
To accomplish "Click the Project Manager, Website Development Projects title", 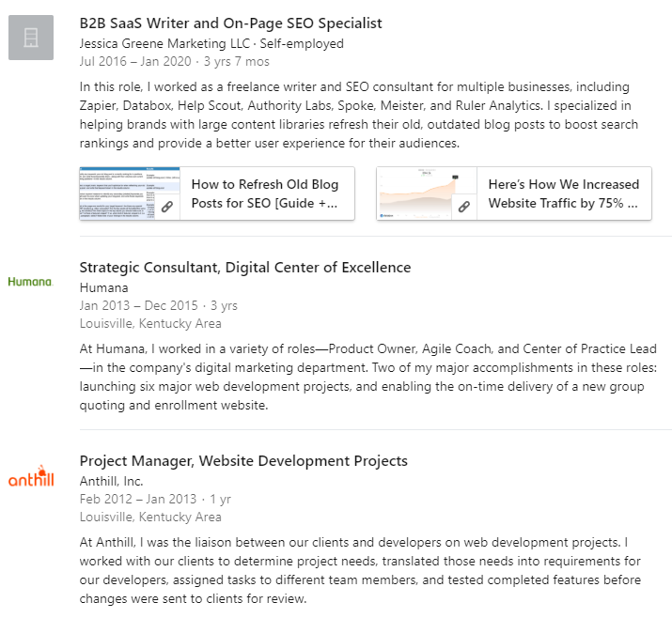I will pyautogui.click(x=243, y=461).
